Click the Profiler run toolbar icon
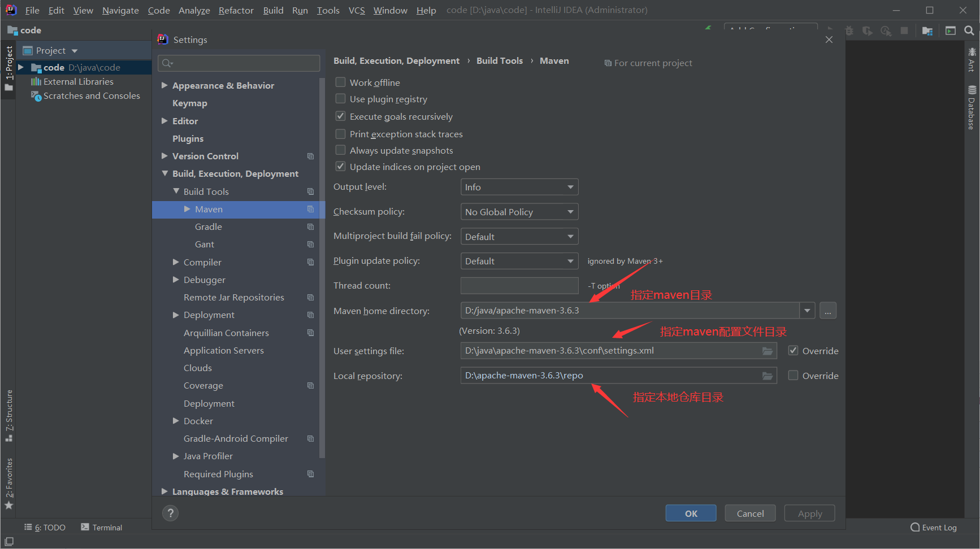The image size is (980, 549). point(886,30)
